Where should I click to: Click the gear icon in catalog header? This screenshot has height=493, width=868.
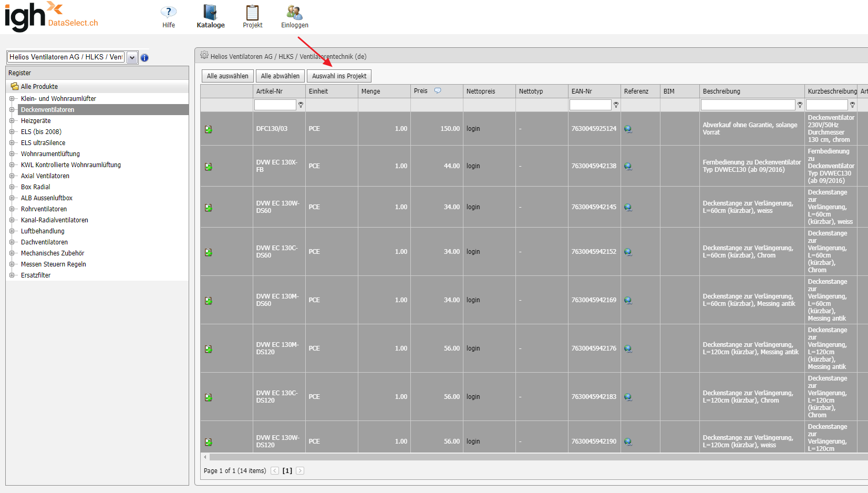(204, 55)
